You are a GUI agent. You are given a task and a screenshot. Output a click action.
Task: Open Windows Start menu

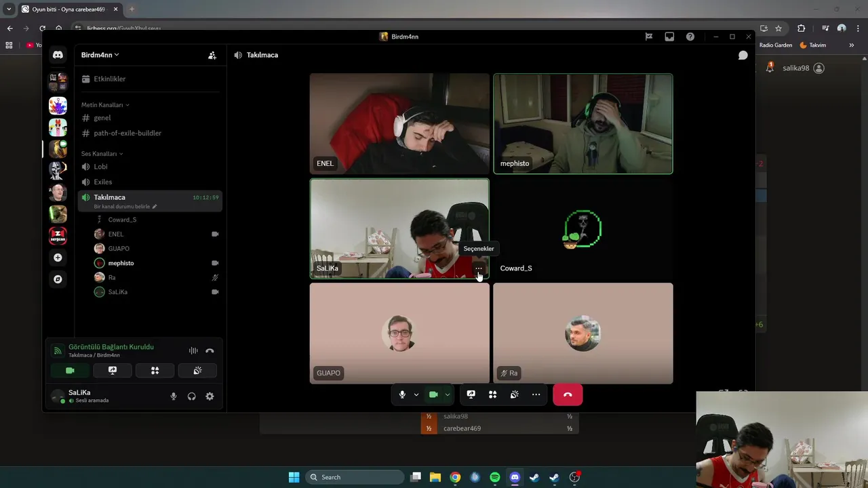click(294, 477)
